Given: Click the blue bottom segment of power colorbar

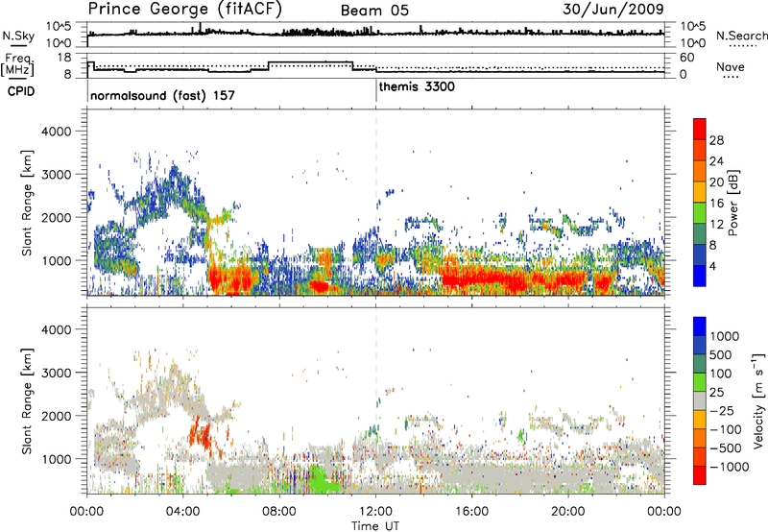Looking at the screenshot, I should [x=700, y=276].
